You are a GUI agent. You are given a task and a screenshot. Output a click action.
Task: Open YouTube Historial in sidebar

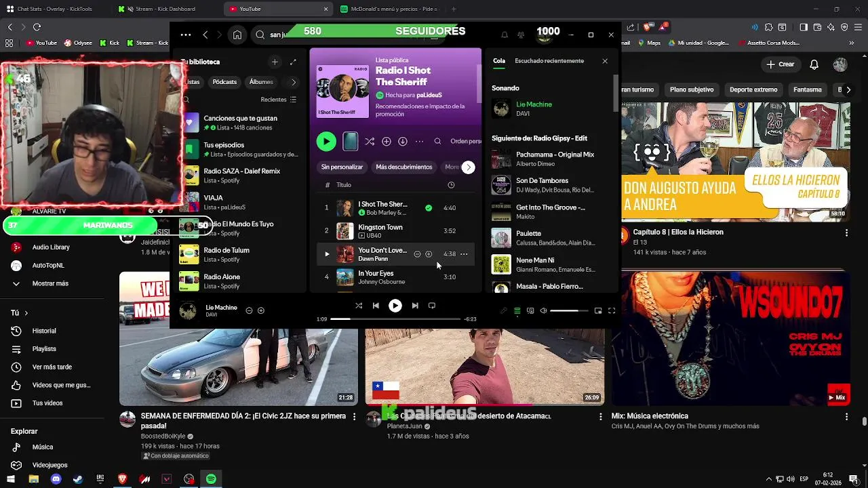[x=44, y=331]
